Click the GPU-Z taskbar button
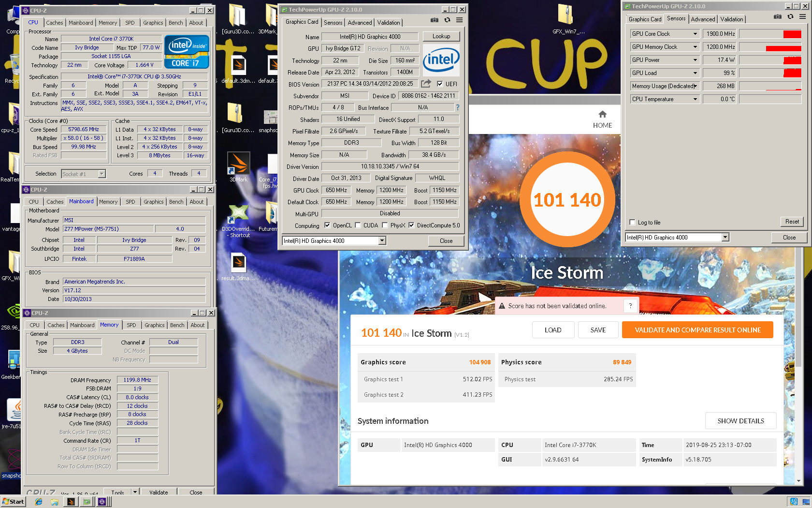This screenshot has height=508, width=812. point(87,502)
